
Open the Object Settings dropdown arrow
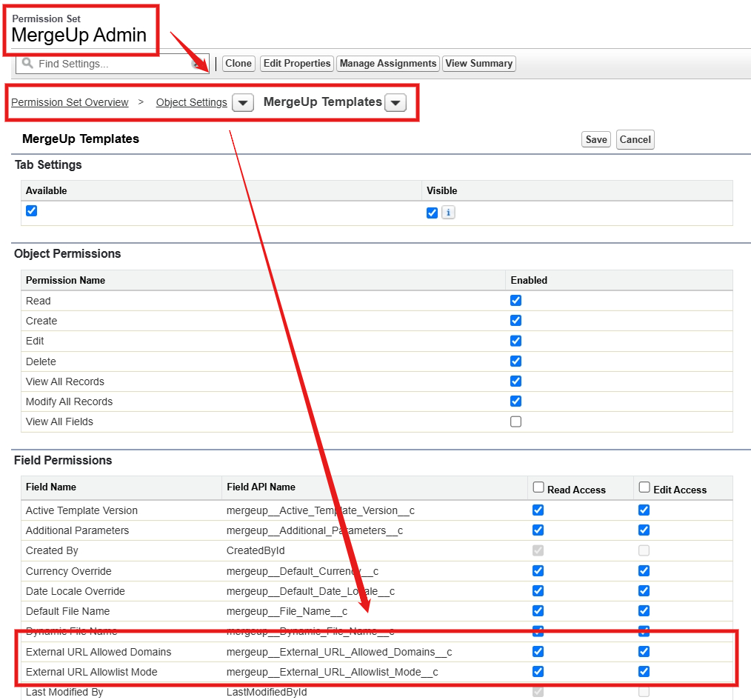point(243,102)
